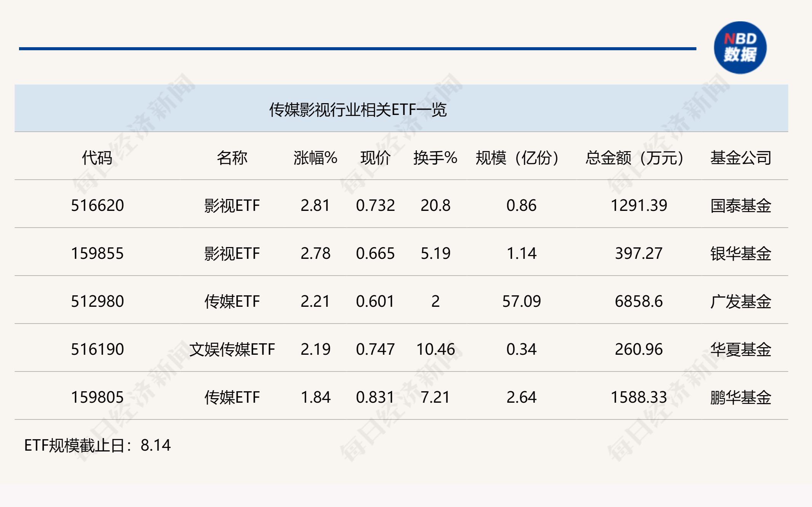Select total amount 1588.33
Viewport: 812px width, 507px height.
[639, 397]
